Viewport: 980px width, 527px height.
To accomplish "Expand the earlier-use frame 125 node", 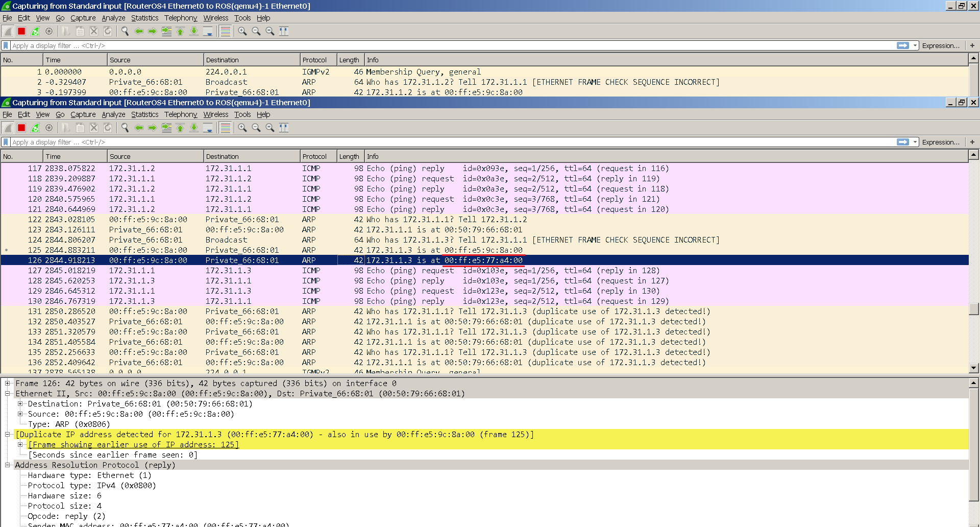I will tap(20, 444).
